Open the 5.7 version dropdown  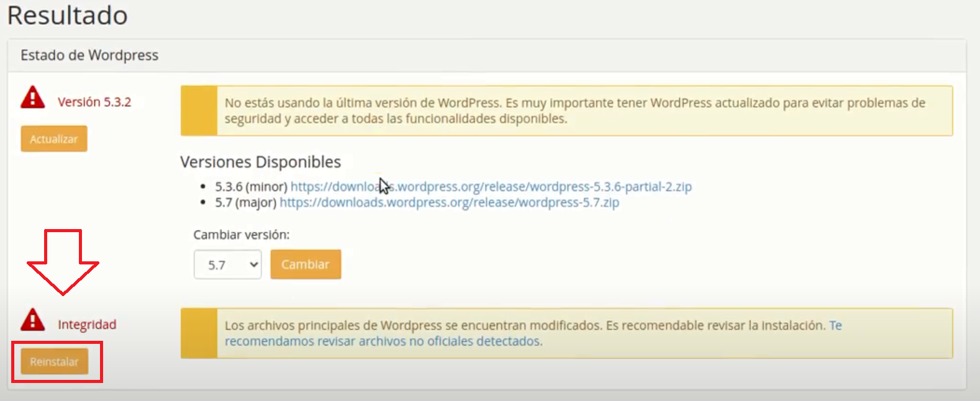click(227, 265)
